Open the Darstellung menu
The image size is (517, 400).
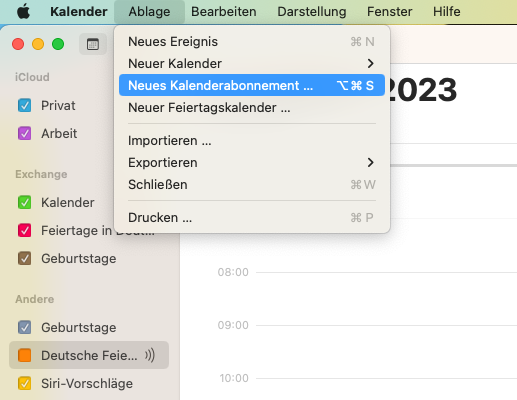tap(312, 12)
